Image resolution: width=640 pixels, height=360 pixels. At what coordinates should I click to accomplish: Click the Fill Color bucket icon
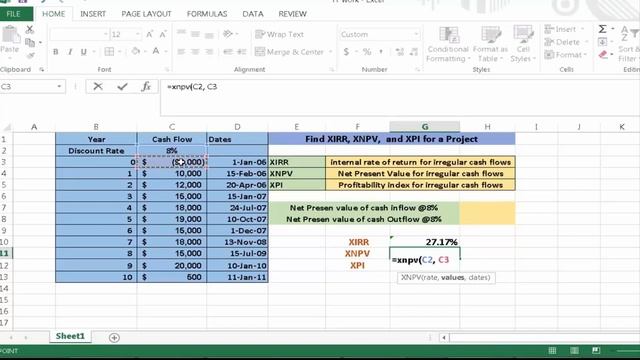pos(136,51)
